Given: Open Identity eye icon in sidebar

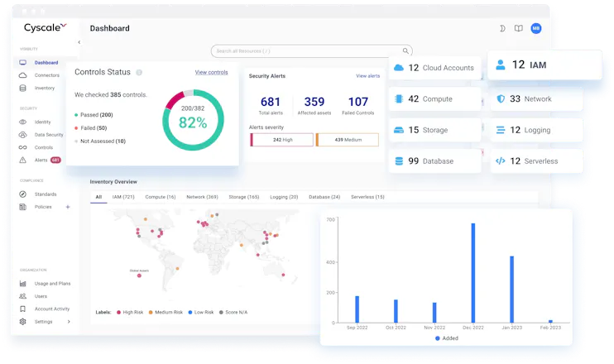Looking at the screenshot, I should click(22, 122).
